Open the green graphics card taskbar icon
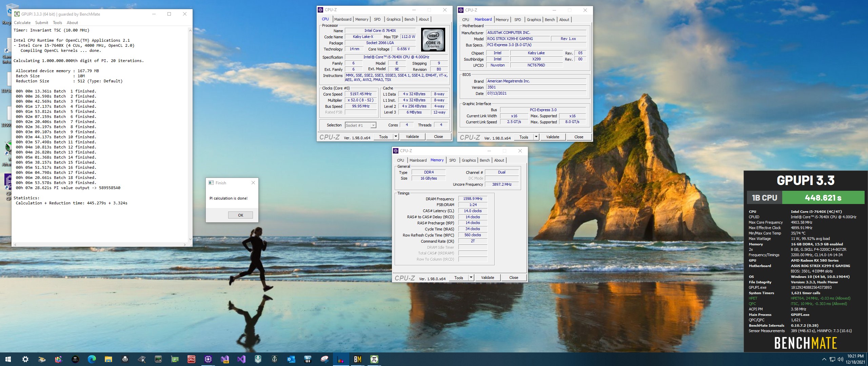This screenshot has width=868, height=366. click(x=175, y=359)
